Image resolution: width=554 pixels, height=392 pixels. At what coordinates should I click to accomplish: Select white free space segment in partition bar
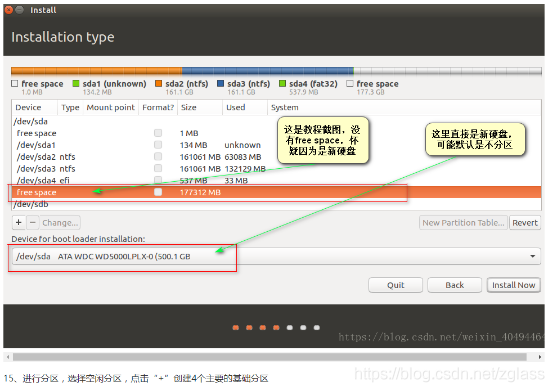click(448, 71)
